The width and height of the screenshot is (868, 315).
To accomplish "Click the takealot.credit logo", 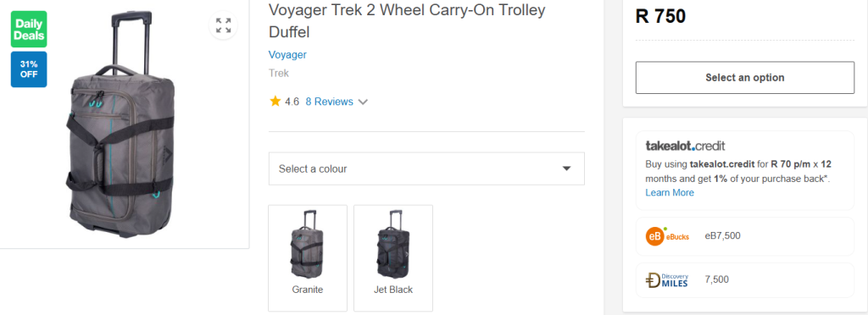I will (685, 146).
